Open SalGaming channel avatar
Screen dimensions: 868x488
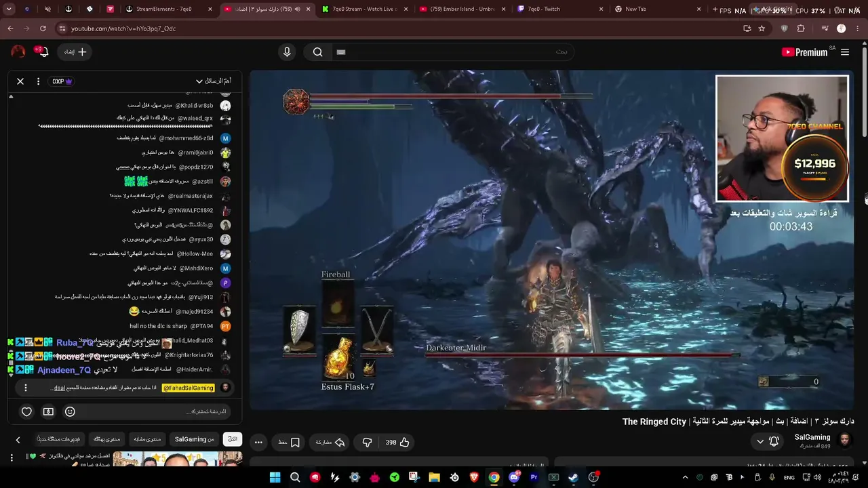tap(845, 441)
